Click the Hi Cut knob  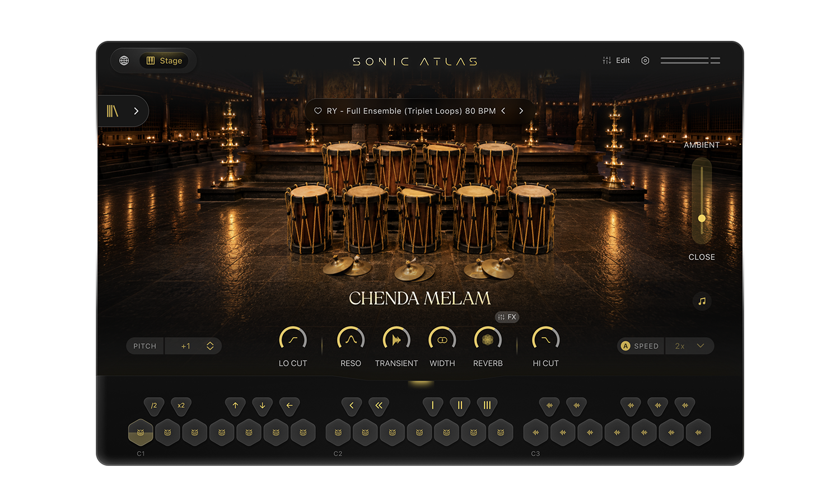[545, 340]
